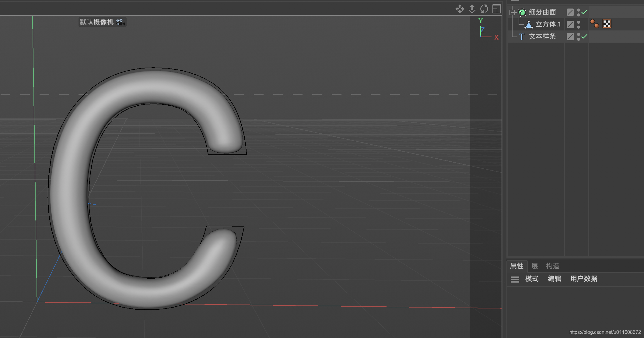
Task: Click the 立方体.1 polygon object icon
Action: (x=529, y=24)
